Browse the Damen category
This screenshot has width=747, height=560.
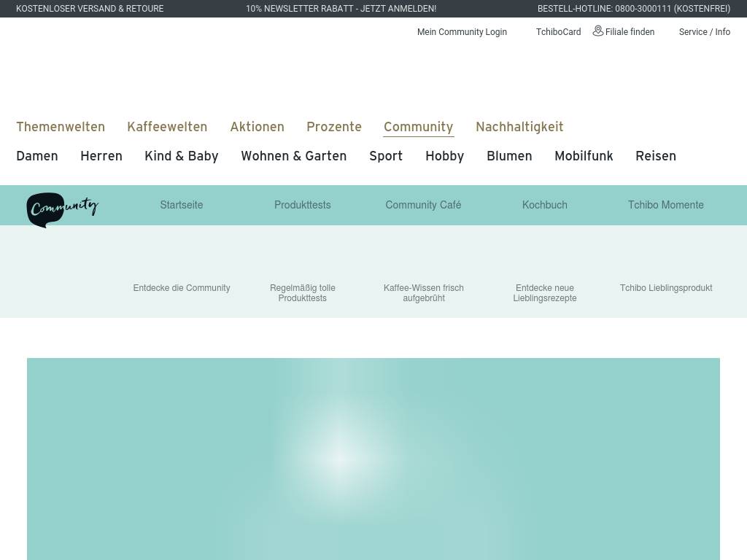(37, 156)
